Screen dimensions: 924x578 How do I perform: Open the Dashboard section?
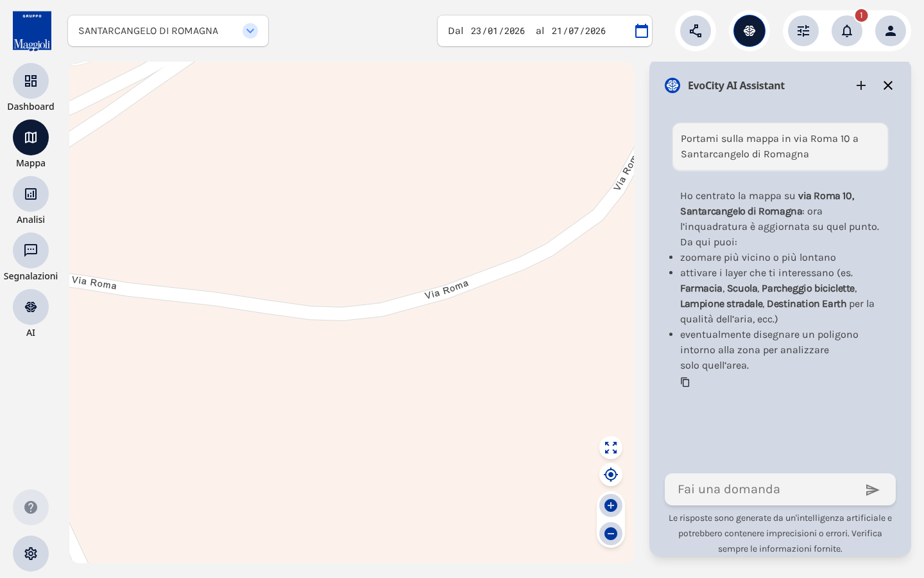(31, 81)
